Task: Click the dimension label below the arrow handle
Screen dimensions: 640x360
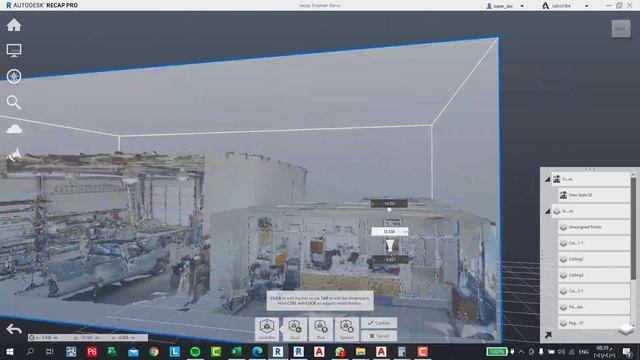Action: (x=390, y=259)
